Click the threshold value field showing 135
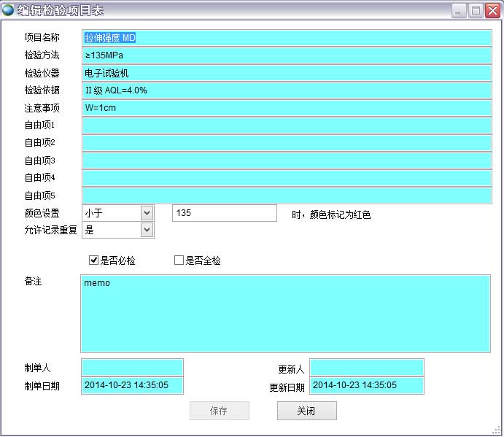504x437 pixels. click(x=224, y=213)
